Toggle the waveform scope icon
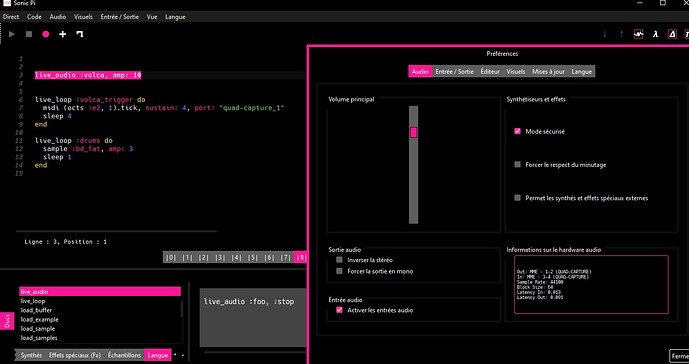This screenshot has height=364, width=689. tap(638, 34)
